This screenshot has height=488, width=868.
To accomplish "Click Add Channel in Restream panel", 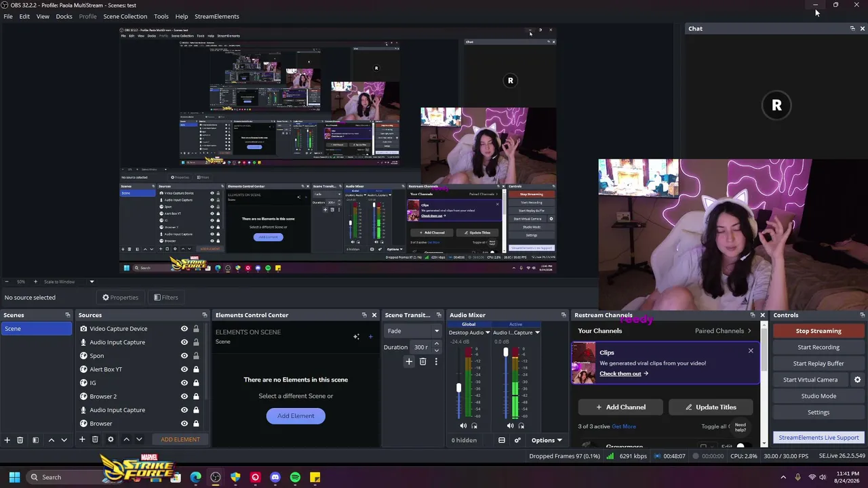I will point(620,407).
